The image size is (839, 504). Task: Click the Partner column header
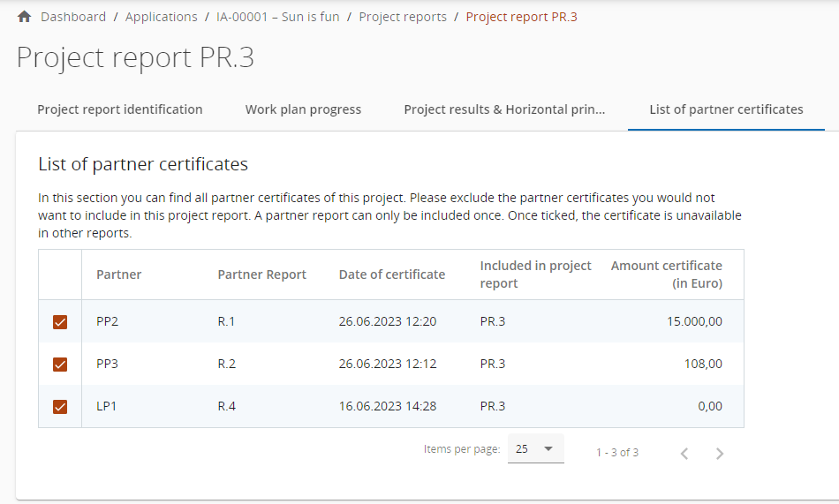(119, 275)
